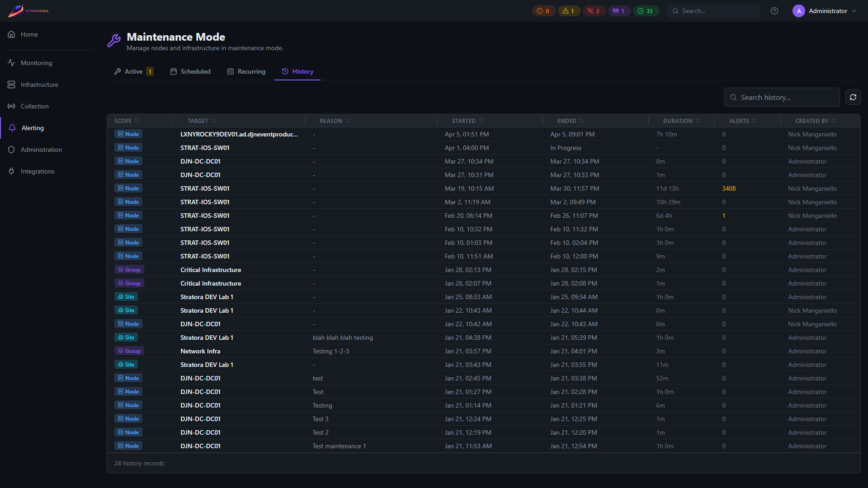
Task: Click the yellow warning badge showing 1
Action: point(568,11)
